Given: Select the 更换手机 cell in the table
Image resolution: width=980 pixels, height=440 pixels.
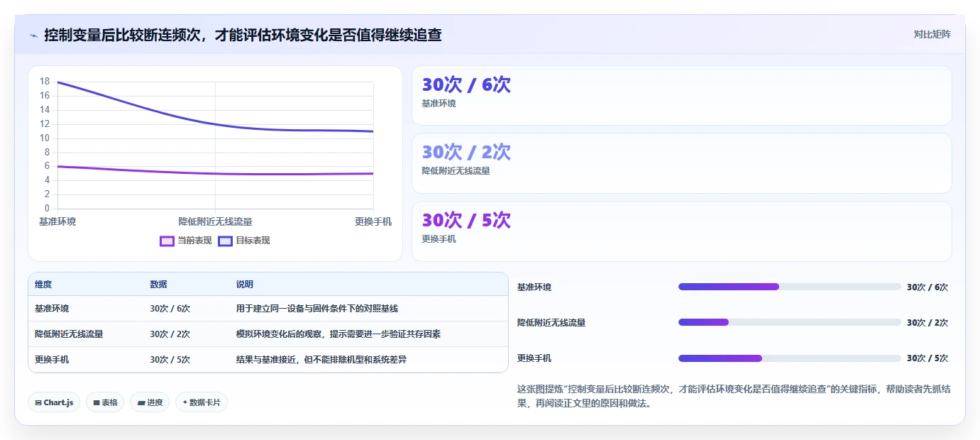Looking at the screenshot, I should 52,360.
